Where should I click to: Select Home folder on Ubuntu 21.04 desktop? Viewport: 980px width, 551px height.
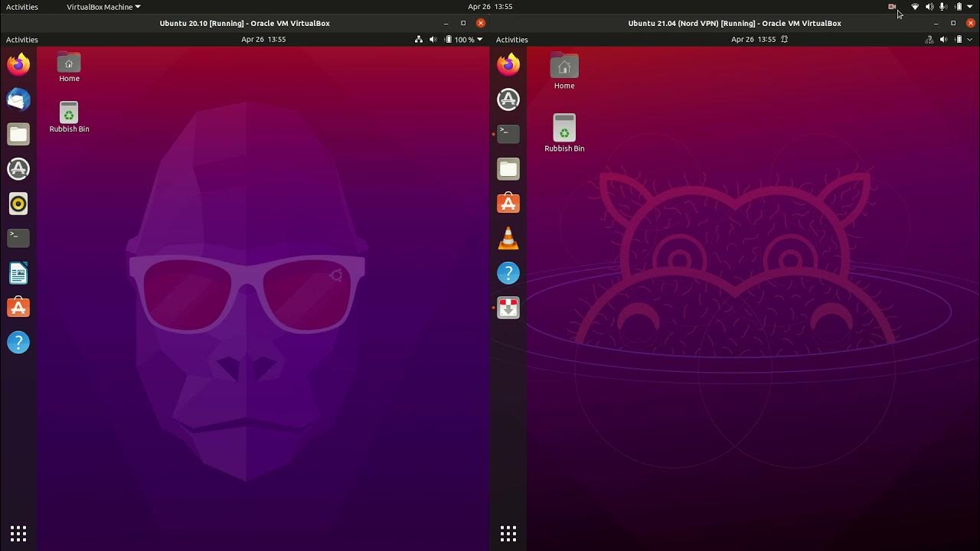point(564,71)
